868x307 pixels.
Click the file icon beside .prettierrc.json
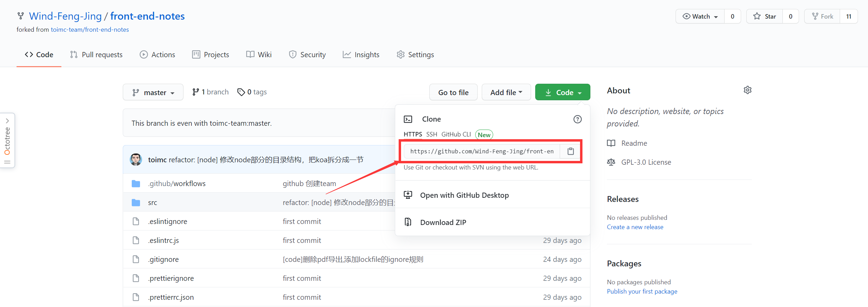pos(136,297)
